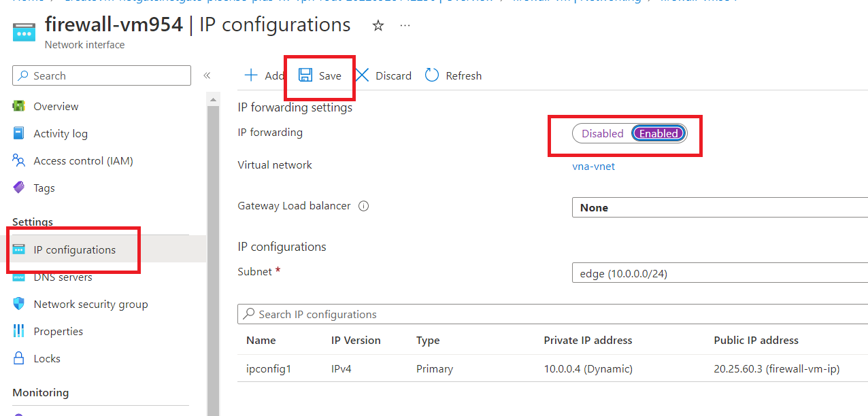Set IP forwarding to Enabled
This screenshot has width=868, height=416.
pos(658,133)
